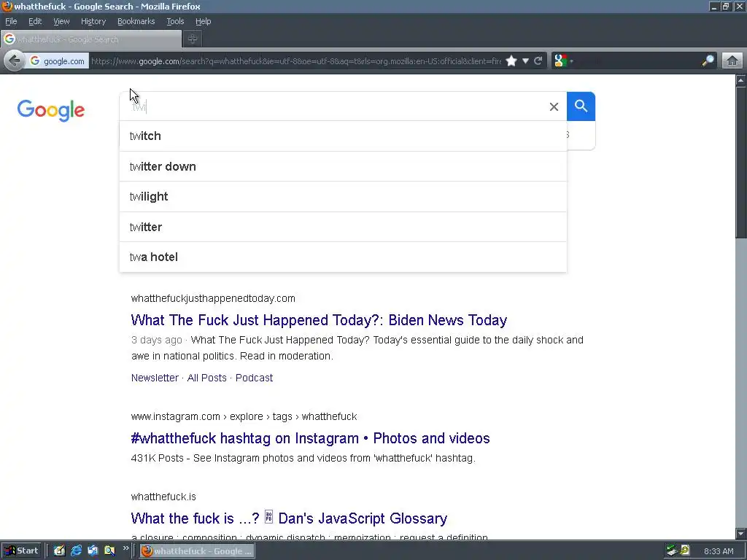747x560 pixels.
Task: Open the Podcast sitelink
Action: coord(254,378)
